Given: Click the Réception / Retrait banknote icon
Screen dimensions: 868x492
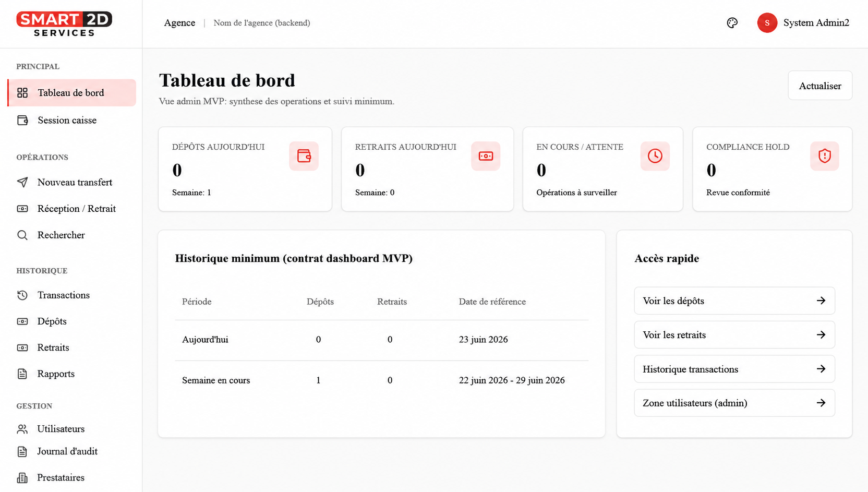Looking at the screenshot, I should tap(22, 209).
